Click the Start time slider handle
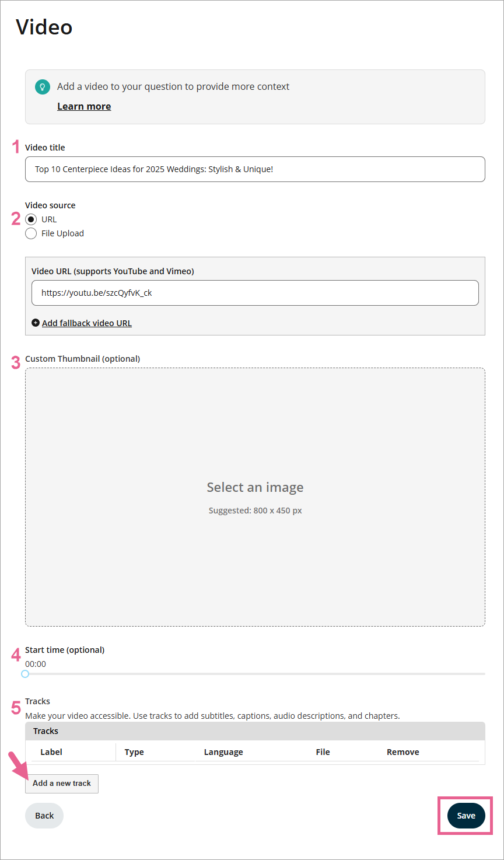Image resolution: width=504 pixels, height=860 pixels. pos(25,673)
